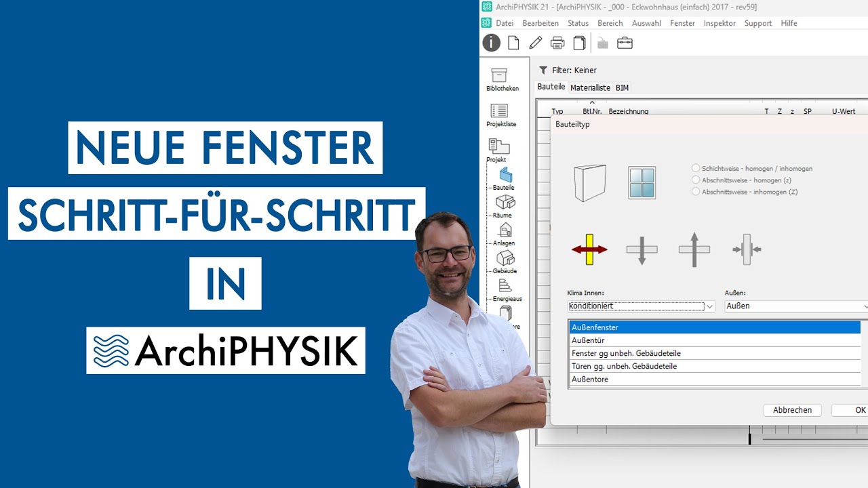This screenshot has width=868, height=488.
Task: Open the Klima Innen dropdown
Action: pyautogui.click(x=642, y=306)
